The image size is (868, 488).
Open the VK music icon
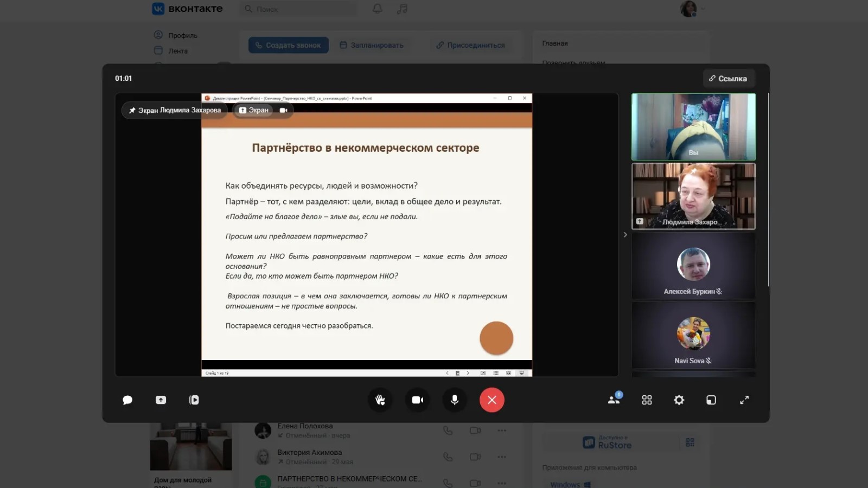[402, 9]
